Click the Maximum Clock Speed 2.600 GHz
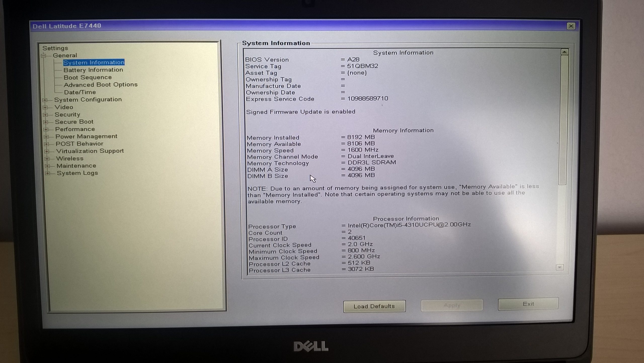The image size is (644, 363). [364, 256]
